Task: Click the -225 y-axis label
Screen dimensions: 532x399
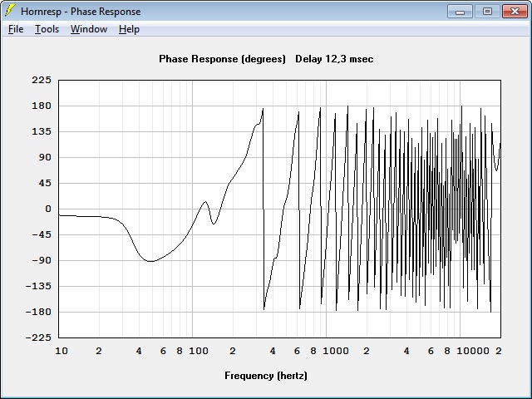Action: tap(38, 337)
